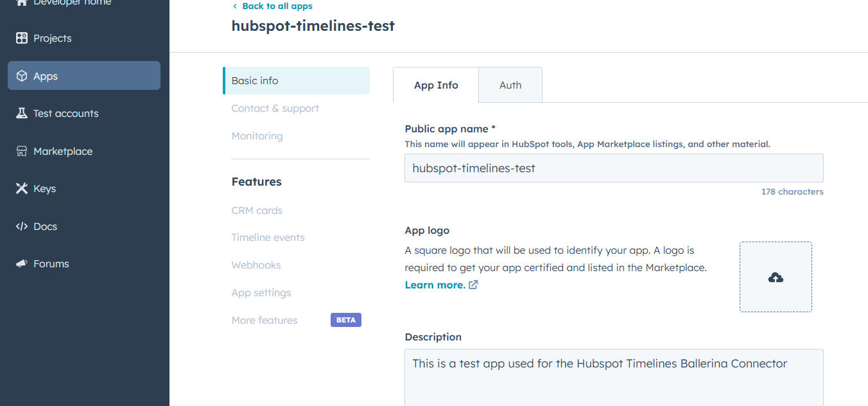Click the Apps cube icon
Screen dimensions: 868x406
pos(22,76)
